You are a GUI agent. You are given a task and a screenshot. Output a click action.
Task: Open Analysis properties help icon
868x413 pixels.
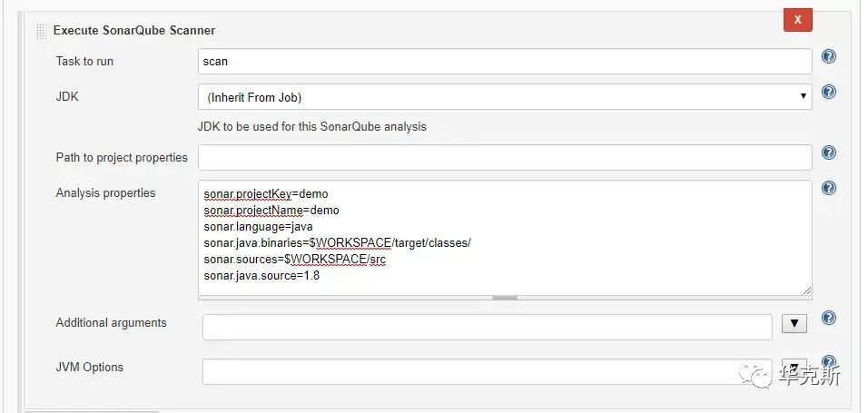(828, 189)
